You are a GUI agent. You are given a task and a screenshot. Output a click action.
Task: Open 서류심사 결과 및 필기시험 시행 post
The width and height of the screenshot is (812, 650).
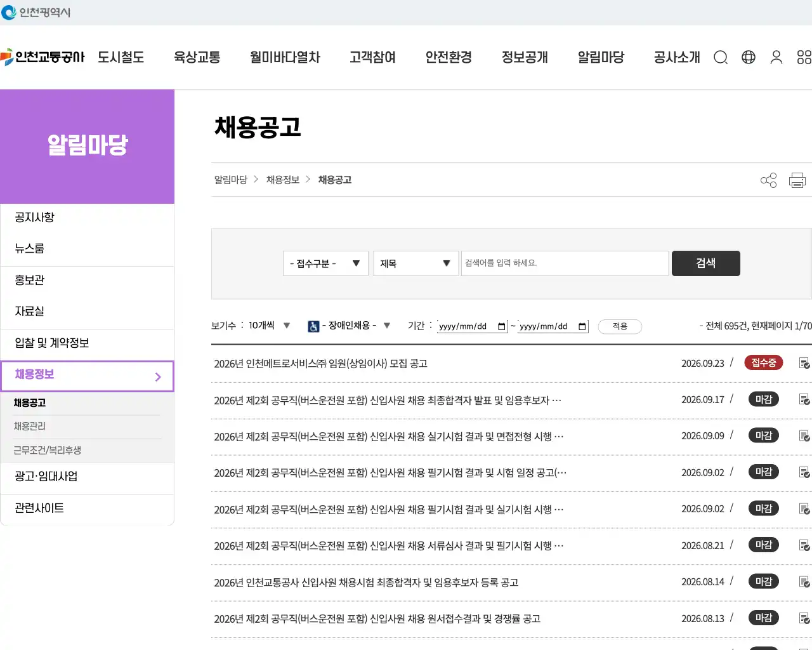coord(389,546)
